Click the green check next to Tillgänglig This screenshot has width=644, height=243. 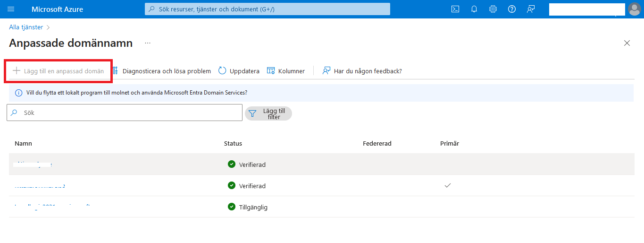click(x=231, y=207)
